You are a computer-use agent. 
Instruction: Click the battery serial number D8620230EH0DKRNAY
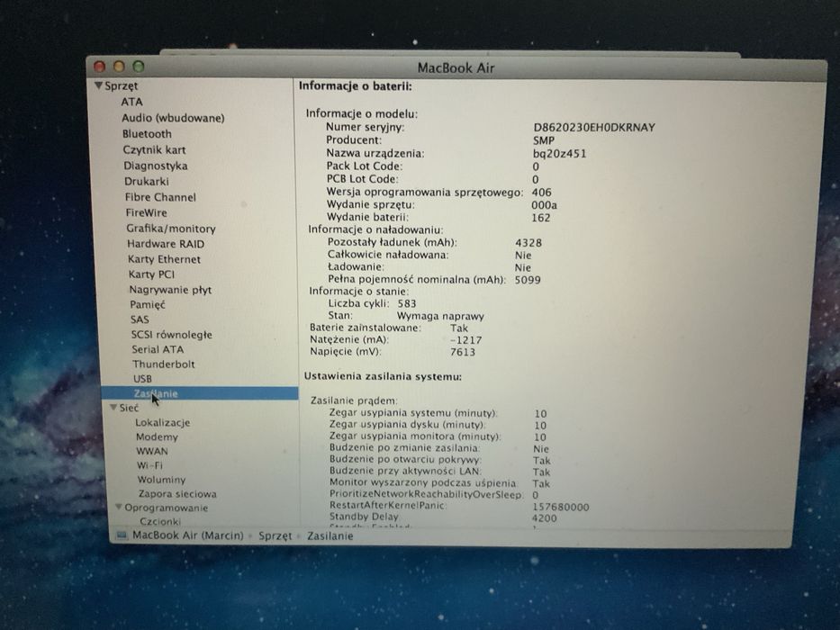coord(593,128)
